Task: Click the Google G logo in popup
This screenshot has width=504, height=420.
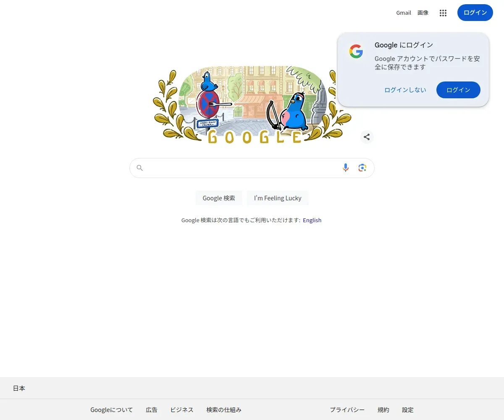Action: click(356, 51)
